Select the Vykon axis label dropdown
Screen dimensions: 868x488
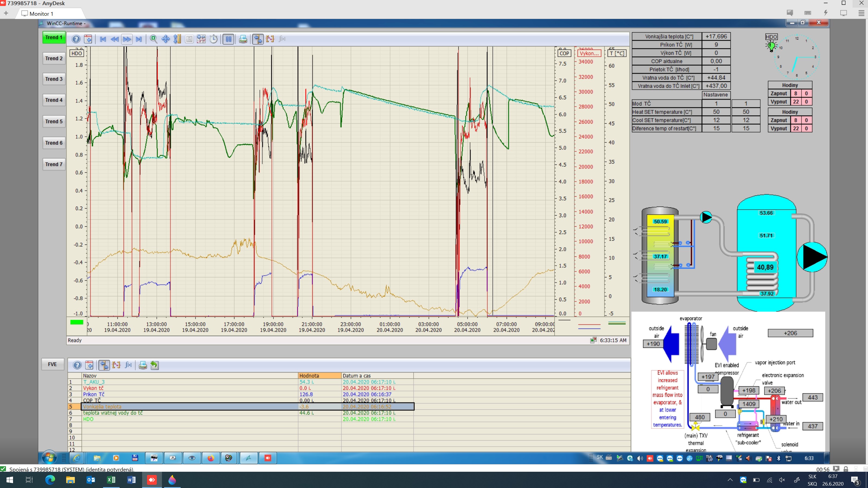coord(589,53)
